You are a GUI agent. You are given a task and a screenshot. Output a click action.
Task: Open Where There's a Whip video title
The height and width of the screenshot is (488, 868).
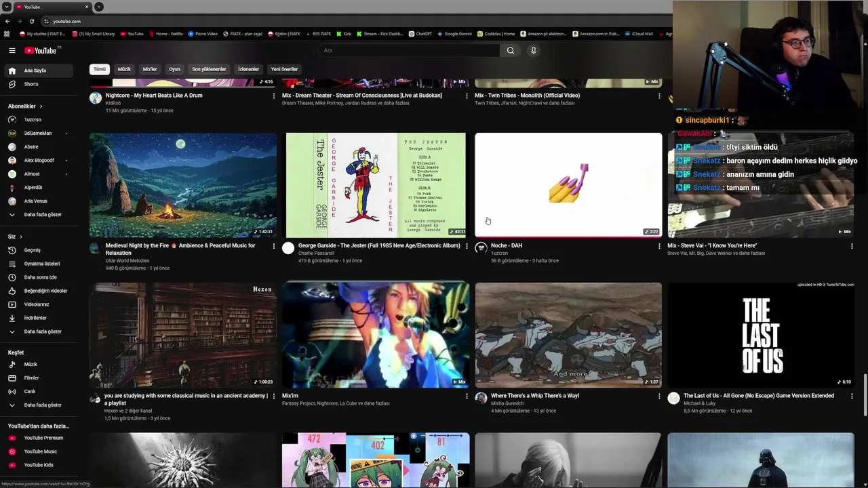coord(534,396)
